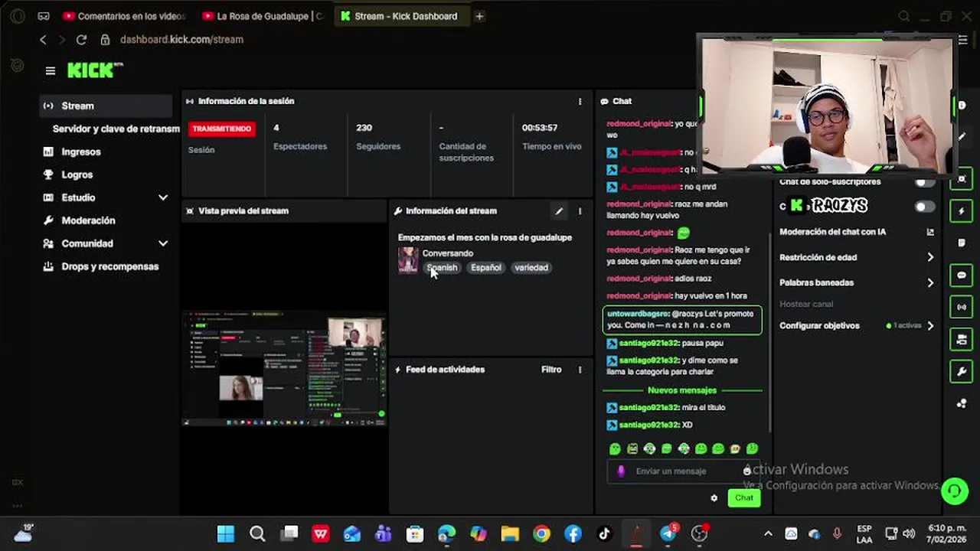
Task: Open Telegram from taskbar
Action: tap(668, 534)
